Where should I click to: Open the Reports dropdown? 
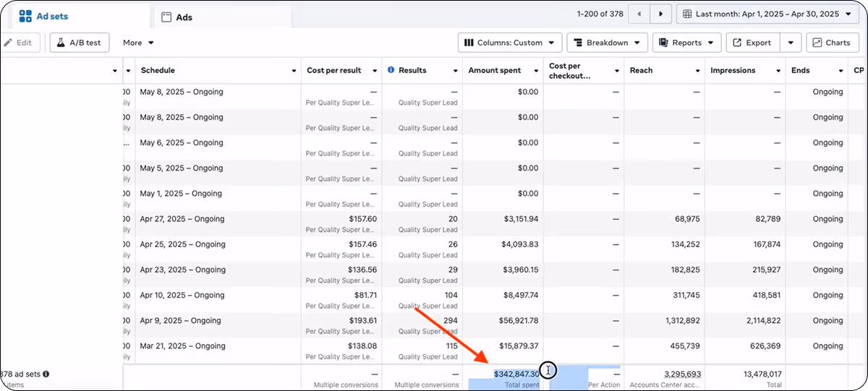(x=686, y=43)
